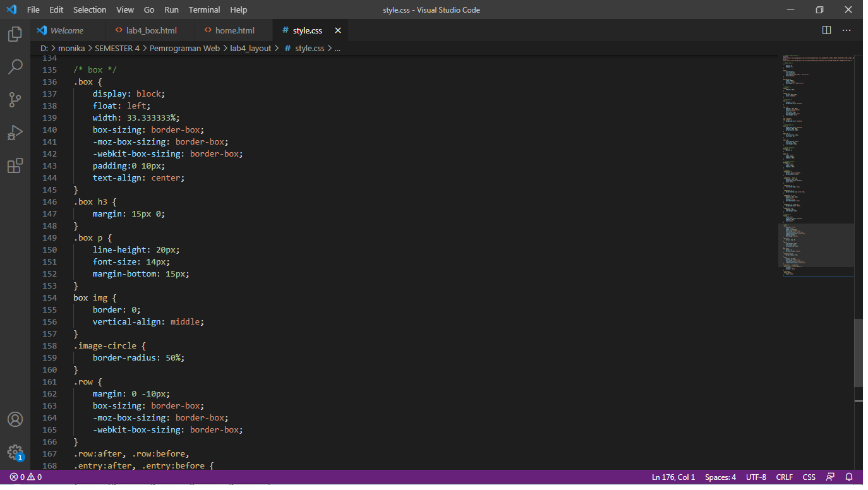Click lab4_layout breadcrumb segment
Image resolution: width=868 pixels, height=490 pixels.
coord(250,48)
